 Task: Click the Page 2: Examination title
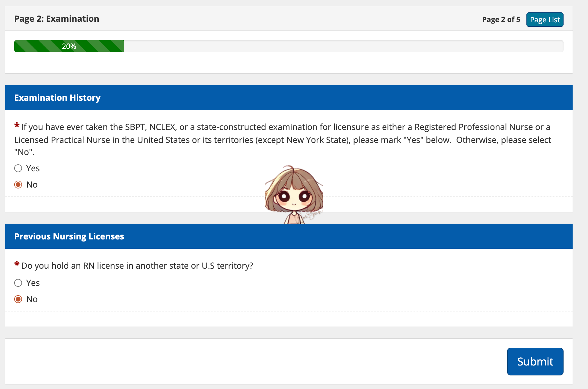57,19
